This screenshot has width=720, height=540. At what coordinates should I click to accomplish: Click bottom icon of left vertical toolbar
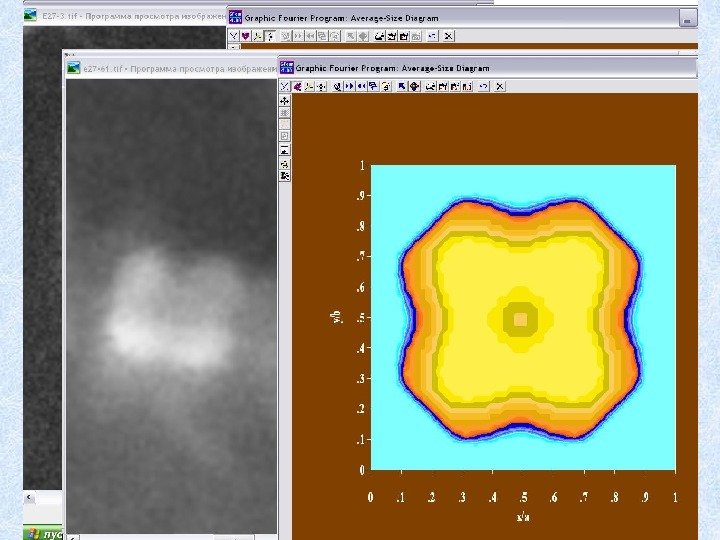coord(285,176)
